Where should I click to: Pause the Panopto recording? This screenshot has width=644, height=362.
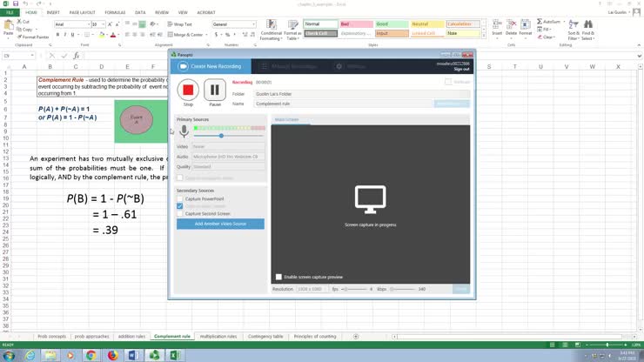point(214,90)
